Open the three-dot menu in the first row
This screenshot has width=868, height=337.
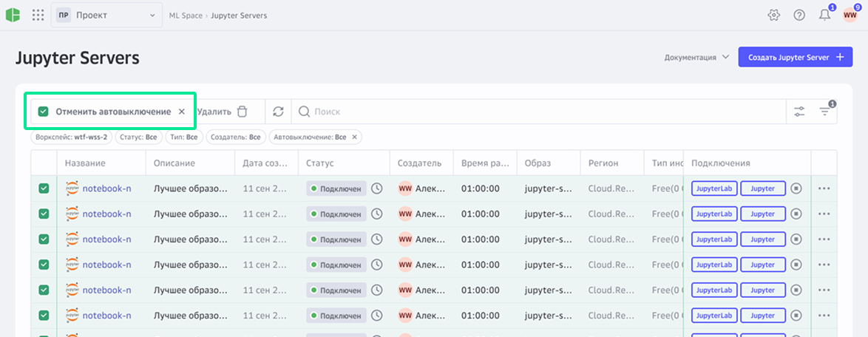coord(824,188)
